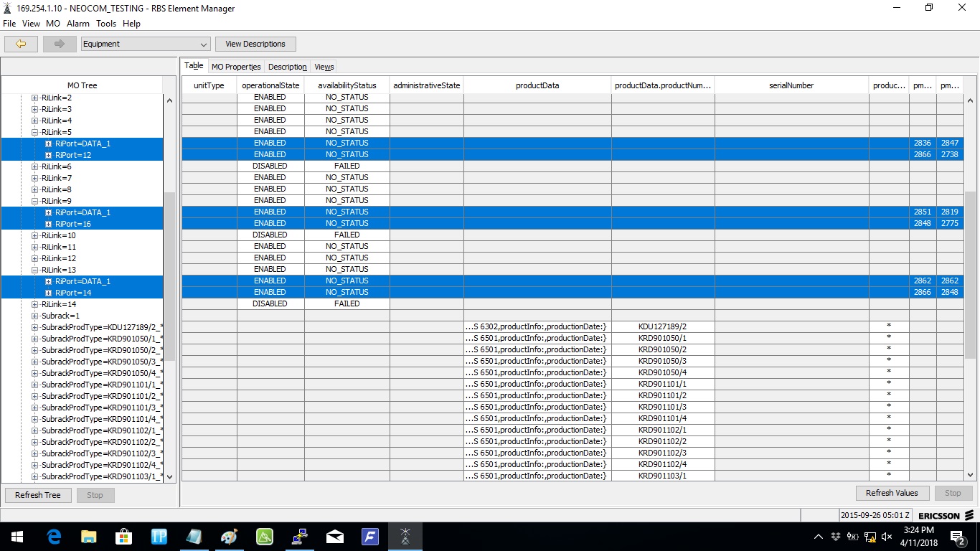980x551 pixels.
Task: Open the Mail envelope taskbar icon
Action: point(335,537)
